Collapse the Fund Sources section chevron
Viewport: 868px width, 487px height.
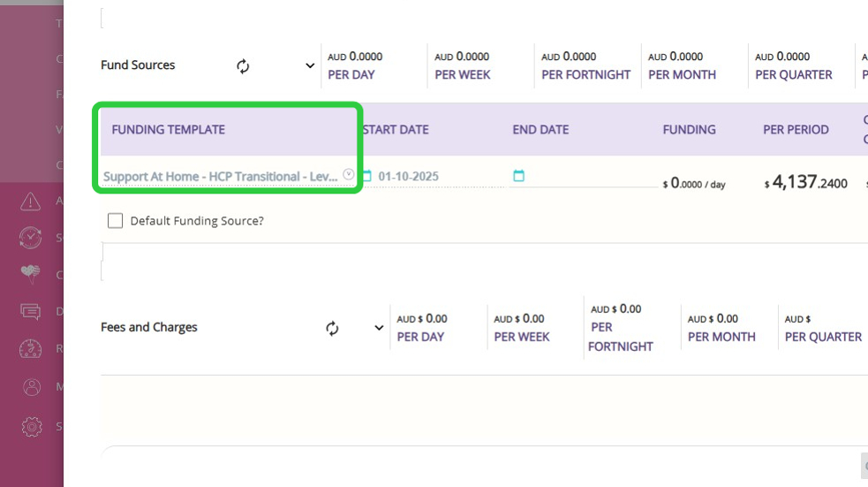tap(310, 66)
